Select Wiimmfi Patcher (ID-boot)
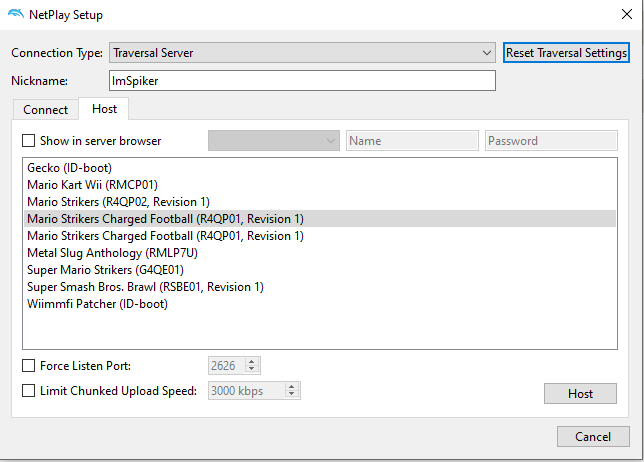Viewport: 644px width, 462px height. pyautogui.click(x=320, y=303)
